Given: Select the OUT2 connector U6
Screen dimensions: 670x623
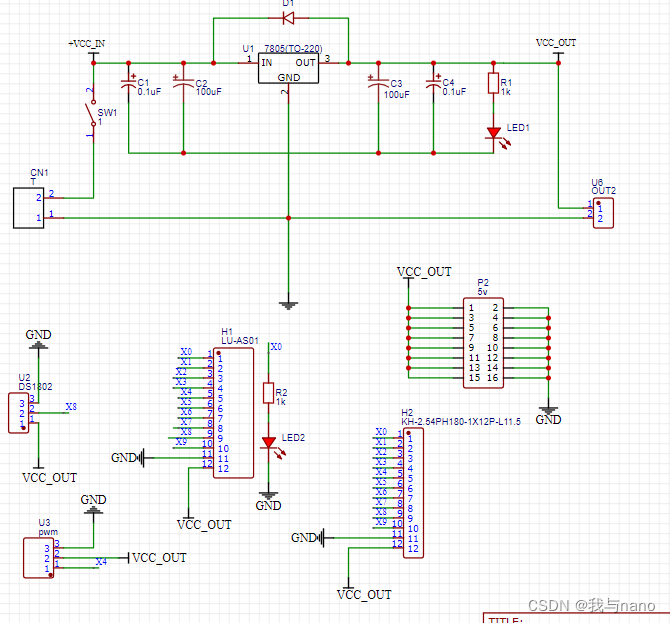Looking at the screenshot, I should click(x=603, y=213).
